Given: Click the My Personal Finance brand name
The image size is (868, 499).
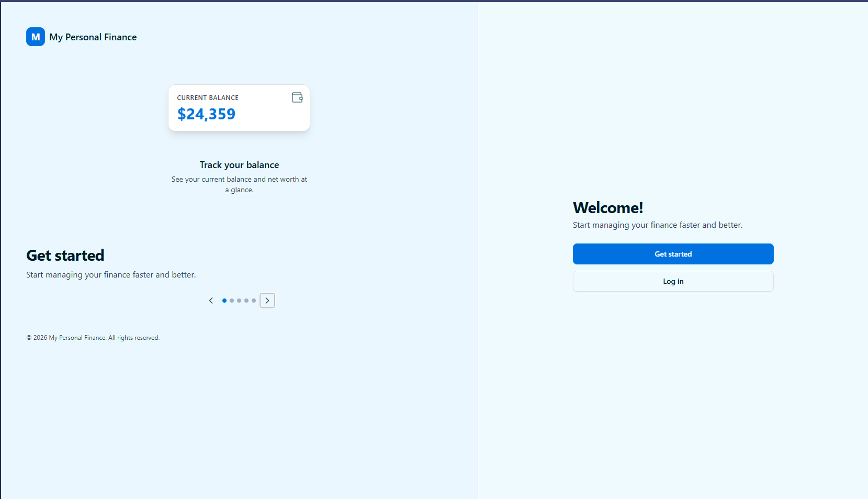Looking at the screenshot, I should [93, 37].
